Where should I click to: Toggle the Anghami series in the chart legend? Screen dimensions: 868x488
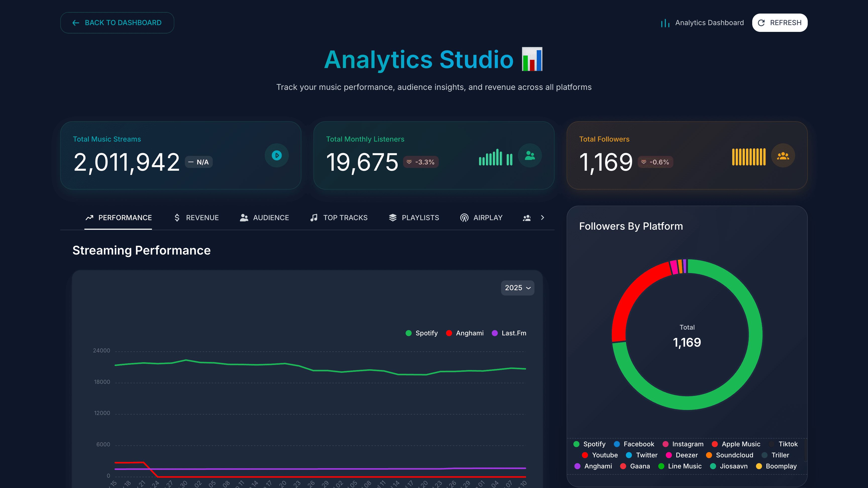(x=465, y=333)
